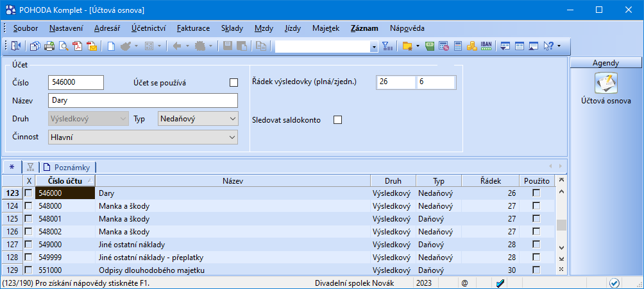Screen dimensions: 644x289
Task: Click send PDF by e-mail icon
Action: 92,46
